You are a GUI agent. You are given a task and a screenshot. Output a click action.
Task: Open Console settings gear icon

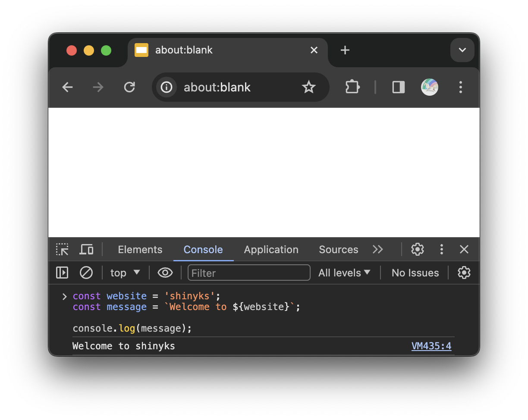tap(464, 273)
